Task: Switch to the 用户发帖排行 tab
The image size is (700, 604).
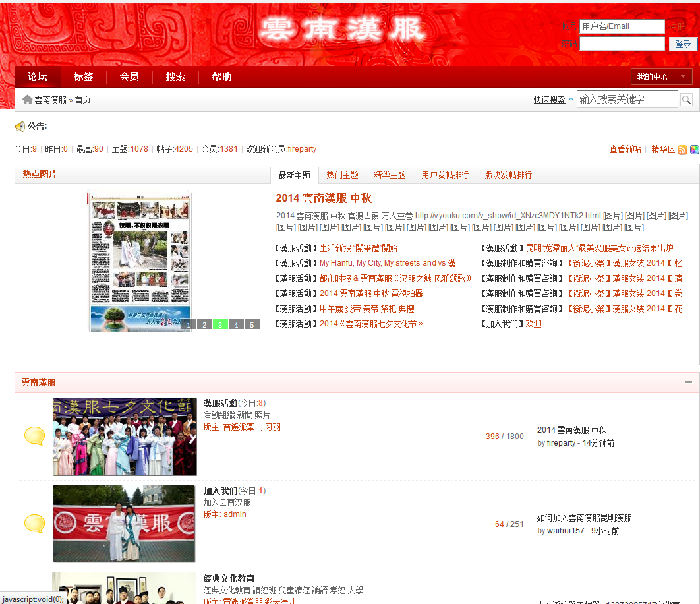Action: tap(445, 175)
